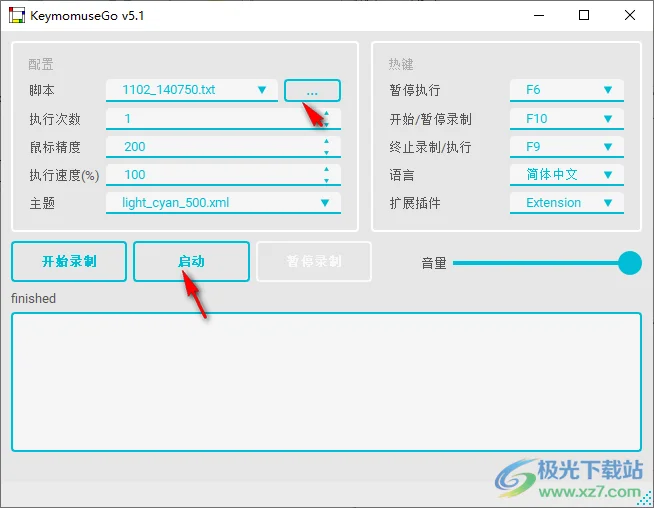This screenshot has height=508, width=654.
Task: Click the 语言 language label
Action: 402,175
